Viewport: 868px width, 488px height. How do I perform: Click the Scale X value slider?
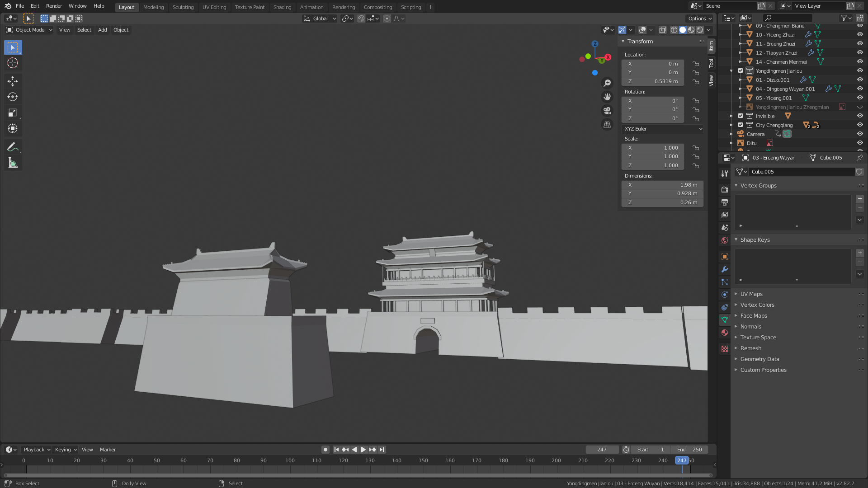point(652,147)
